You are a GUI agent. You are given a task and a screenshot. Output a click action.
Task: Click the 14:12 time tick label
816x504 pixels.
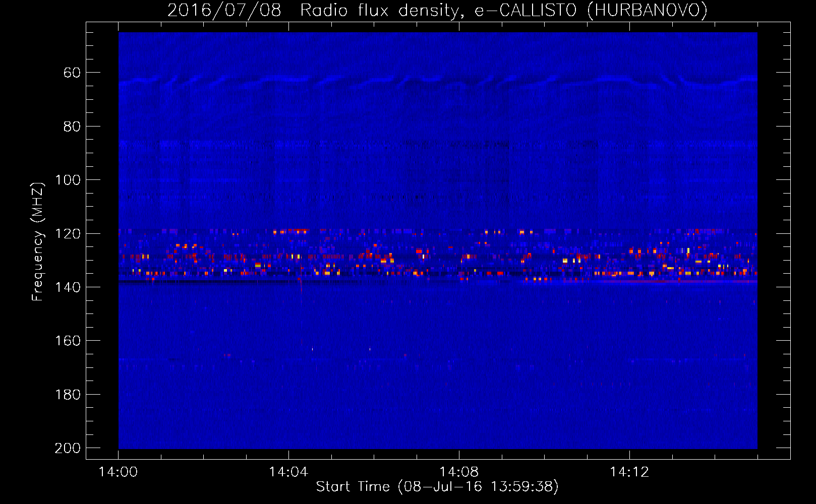pos(629,472)
